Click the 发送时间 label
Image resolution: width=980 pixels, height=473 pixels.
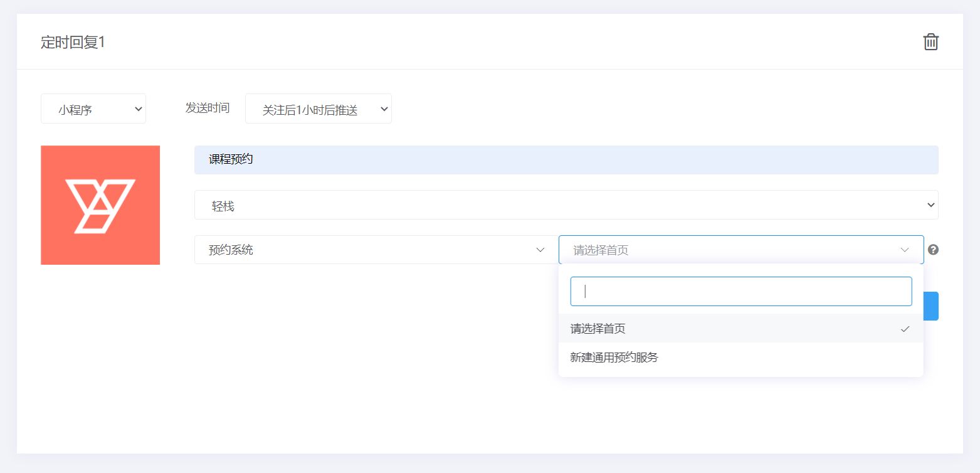click(x=208, y=108)
